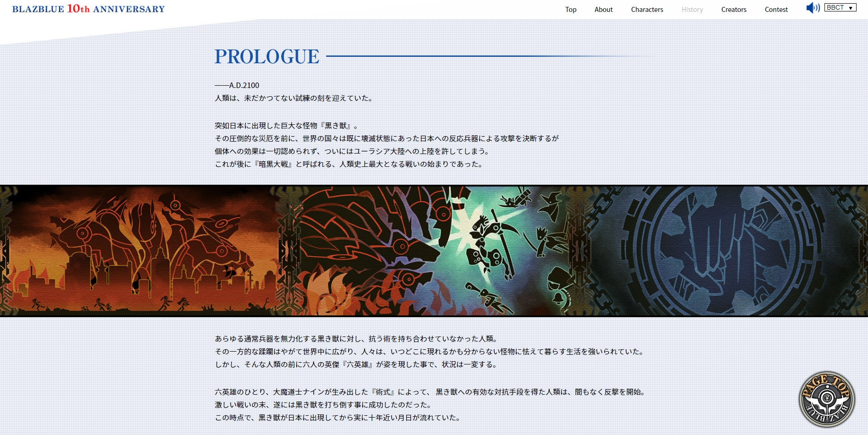The height and width of the screenshot is (435, 868).
Task: Click the line mentioning 『六英雄』
Action: click(x=356, y=364)
